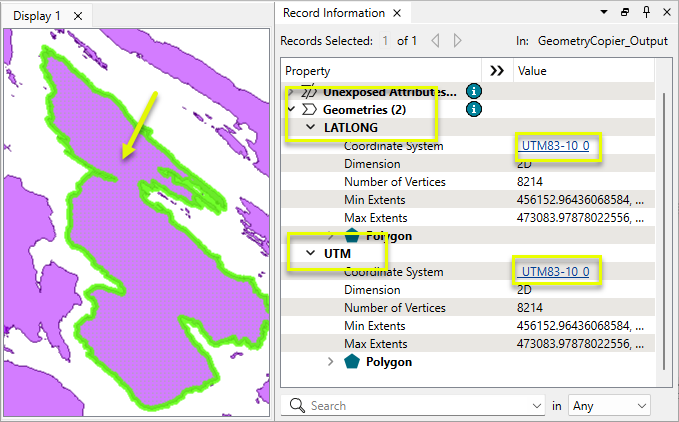
Task: Pin the Record Information panel
Action: point(646,12)
